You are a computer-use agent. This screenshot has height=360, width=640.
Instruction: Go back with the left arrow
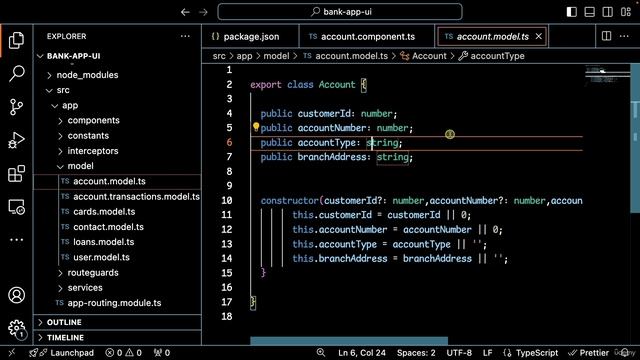[185, 12]
